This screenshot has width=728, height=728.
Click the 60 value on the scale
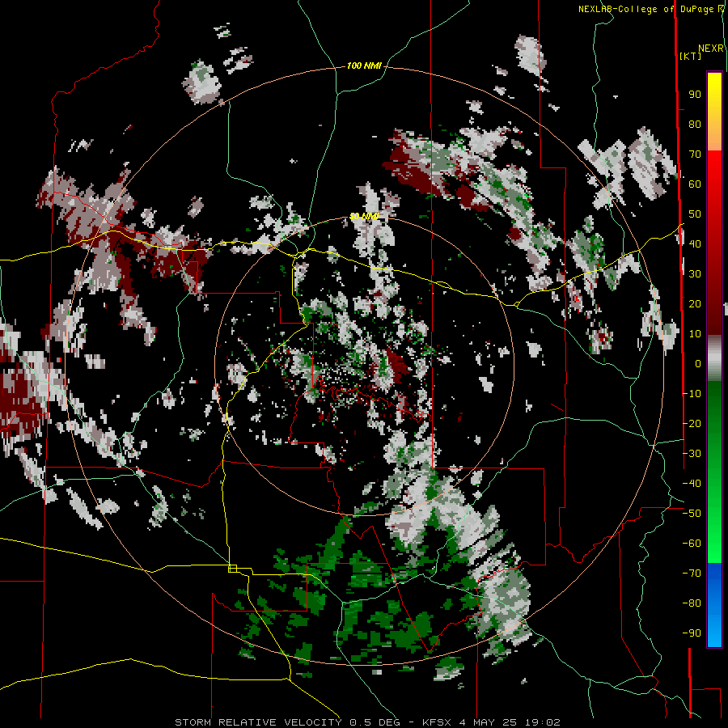(695, 184)
